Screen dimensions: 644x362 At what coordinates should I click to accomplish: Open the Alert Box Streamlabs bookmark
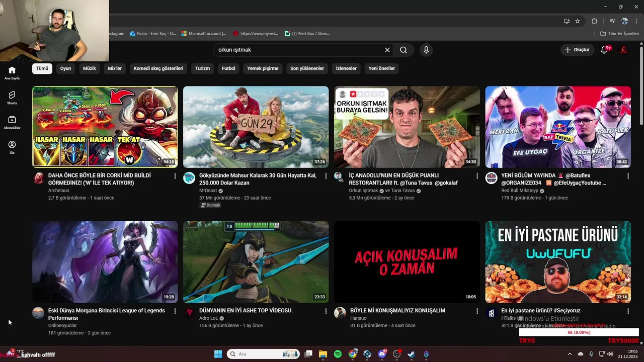307,34
